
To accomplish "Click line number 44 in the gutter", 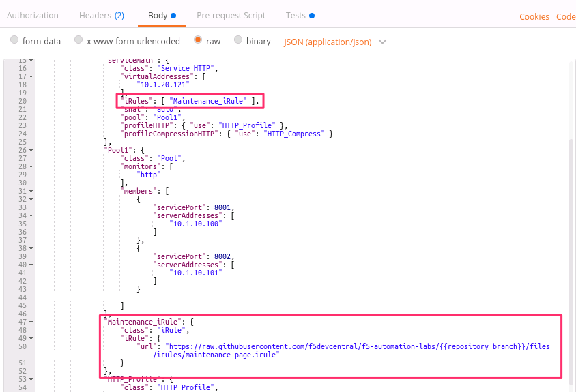I will click(23, 297).
